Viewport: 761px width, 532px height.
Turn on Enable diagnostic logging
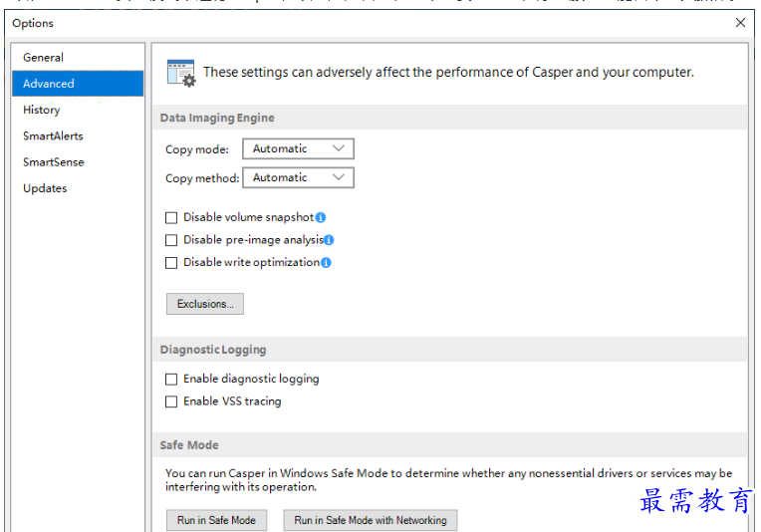coord(171,380)
